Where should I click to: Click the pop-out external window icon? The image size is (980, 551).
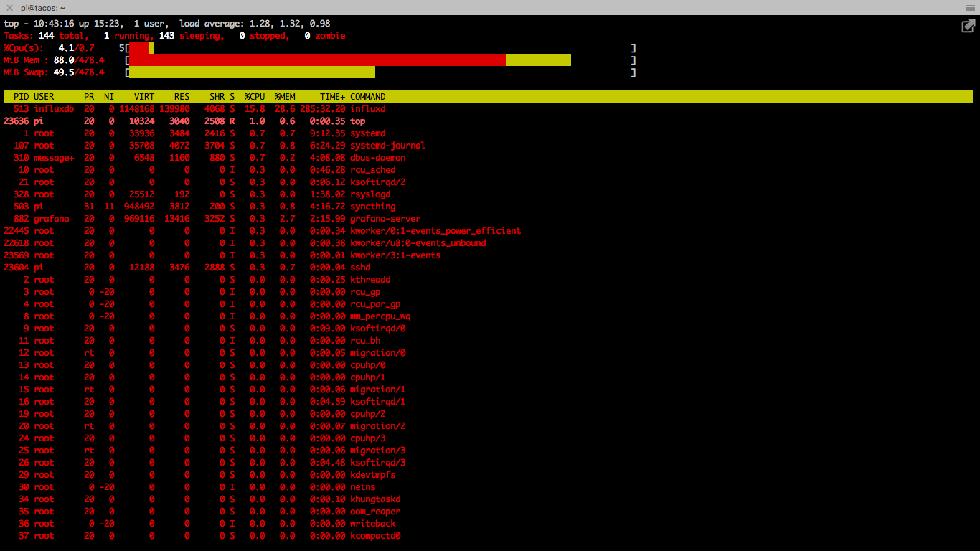point(969,26)
